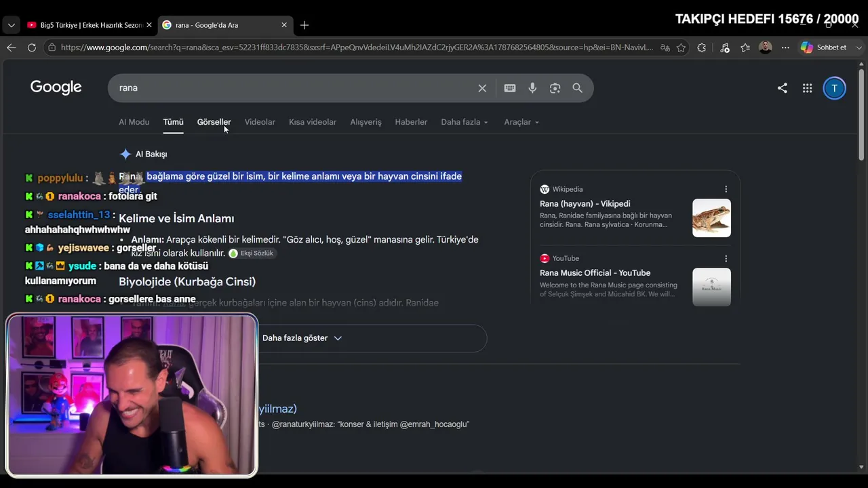This screenshot has width=868, height=488.
Task: Click the search input containing 'rana'
Action: [295, 88]
